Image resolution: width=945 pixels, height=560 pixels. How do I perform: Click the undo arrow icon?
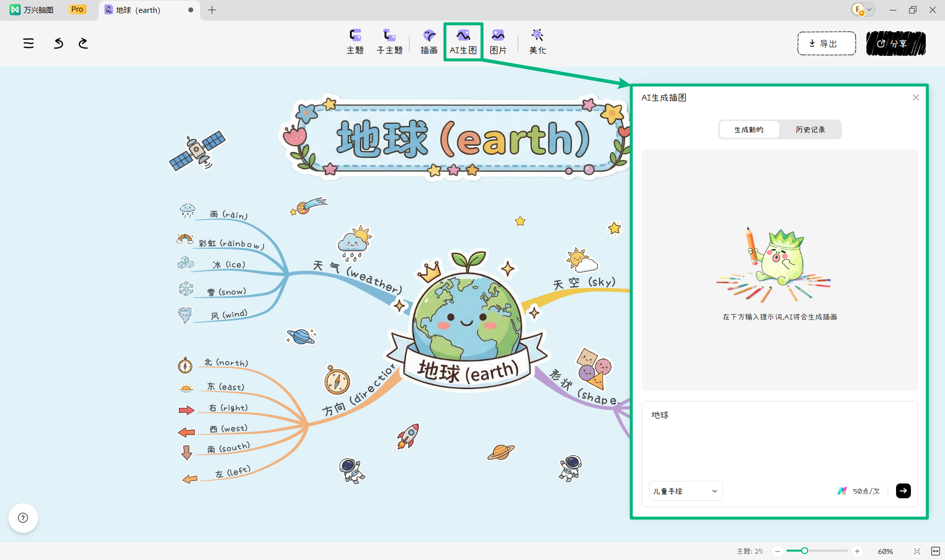[58, 43]
